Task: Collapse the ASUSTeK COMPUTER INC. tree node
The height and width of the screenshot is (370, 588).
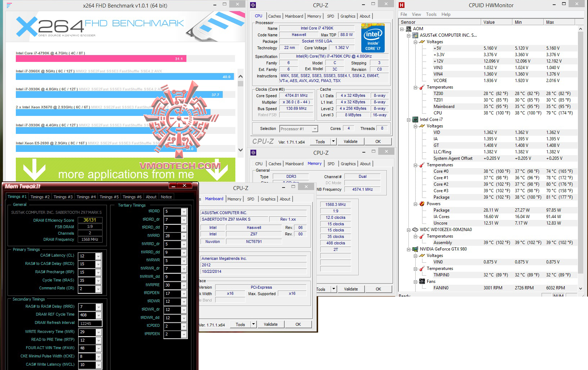Action: (409, 36)
